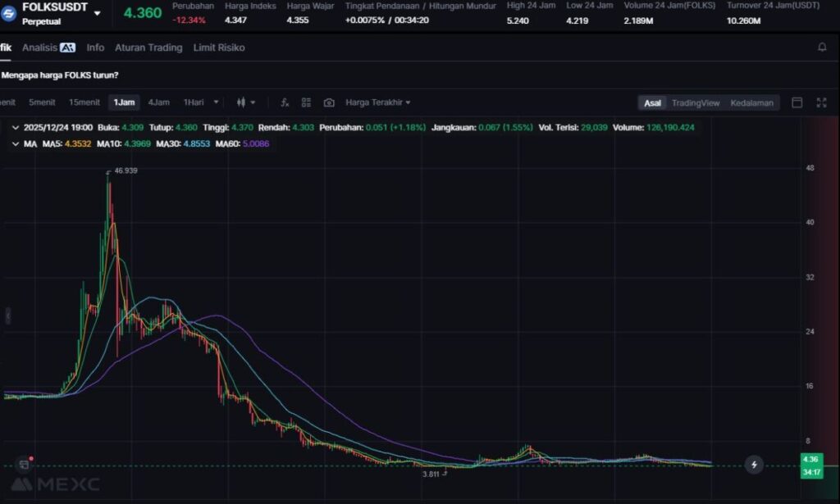This screenshot has height=504, width=840.
Task: Open the Aturan Trading tab
Action: 148,48
